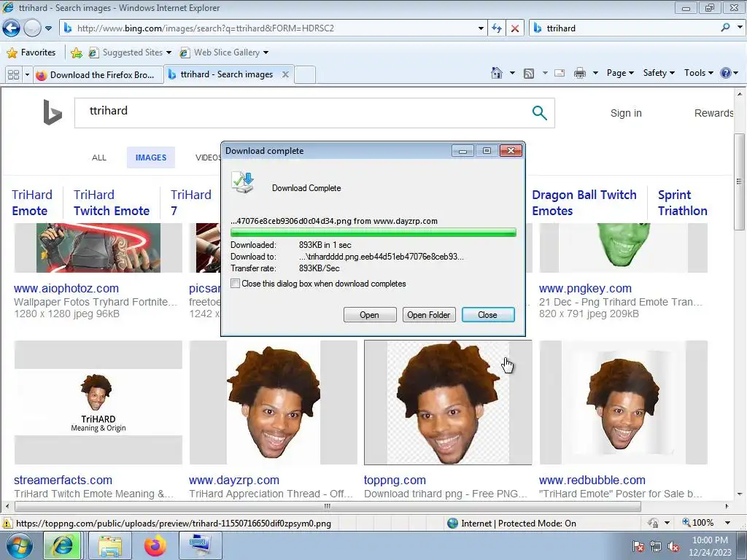Expand the address bar URL history dropdown
Viewport: 747px width, 560px height.
481,28
